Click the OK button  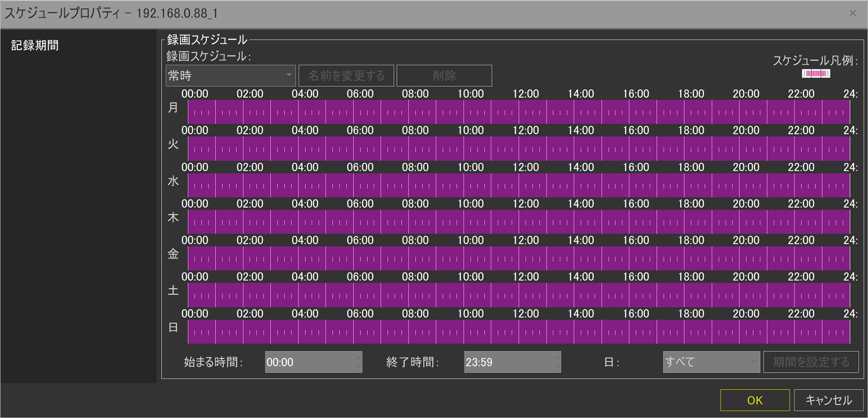pyautogui.click(x=755, y=400)
